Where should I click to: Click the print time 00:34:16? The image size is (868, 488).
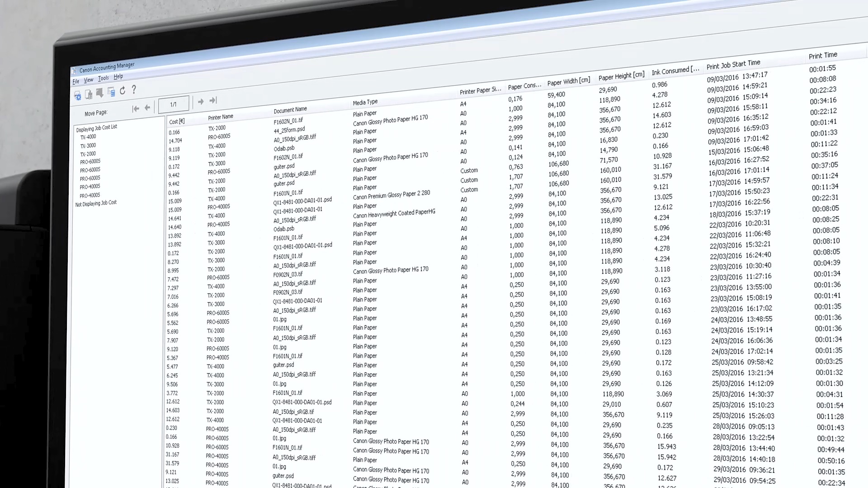pos(823,101)
